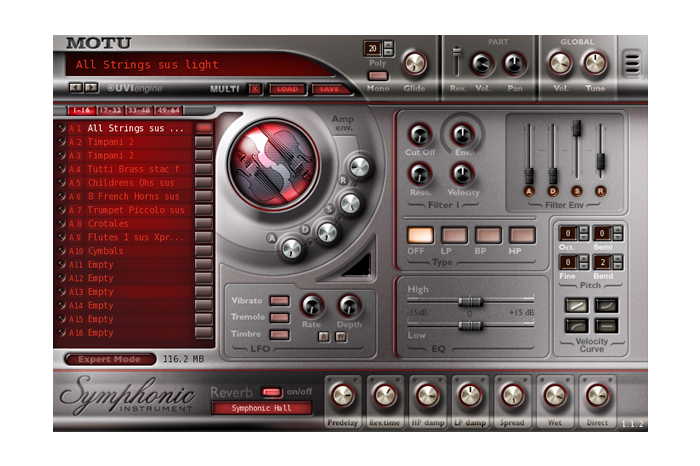The width and height of the screenshot is (700, 466).
Task: Click the Part Pan knob
Action: (515, 64)
